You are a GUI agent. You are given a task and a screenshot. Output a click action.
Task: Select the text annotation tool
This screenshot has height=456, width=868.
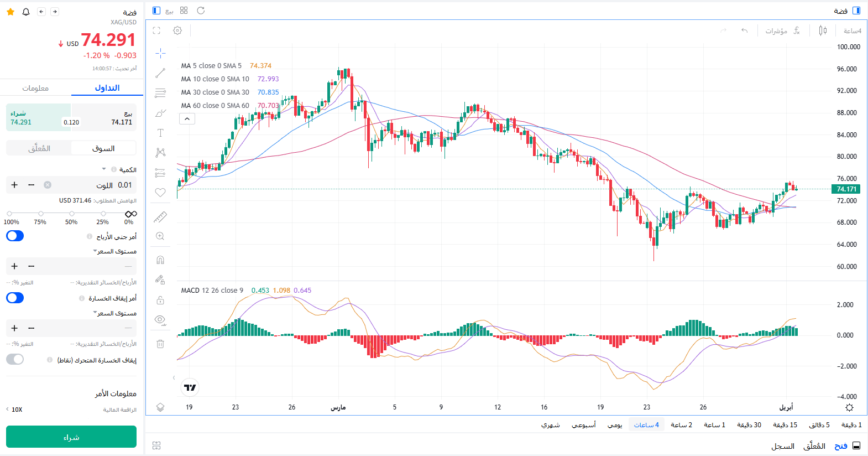pyautogui.click(x=160, y=133)
